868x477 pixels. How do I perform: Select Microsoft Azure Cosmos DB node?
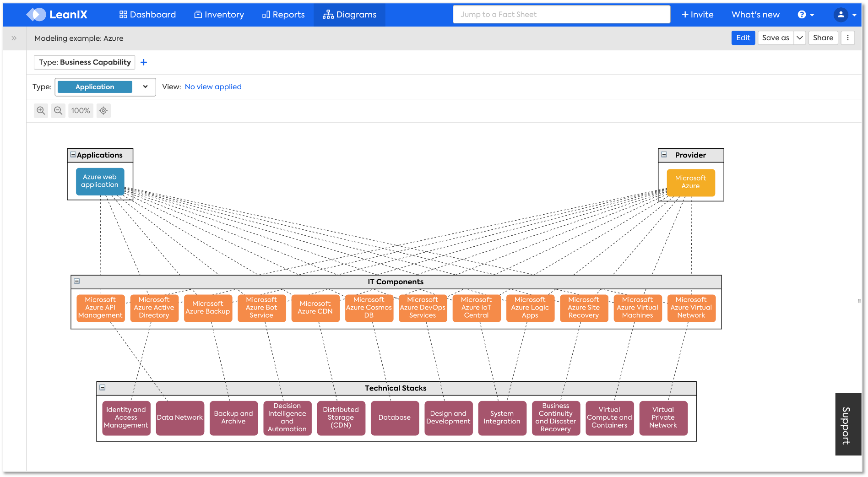pos(369,308)
